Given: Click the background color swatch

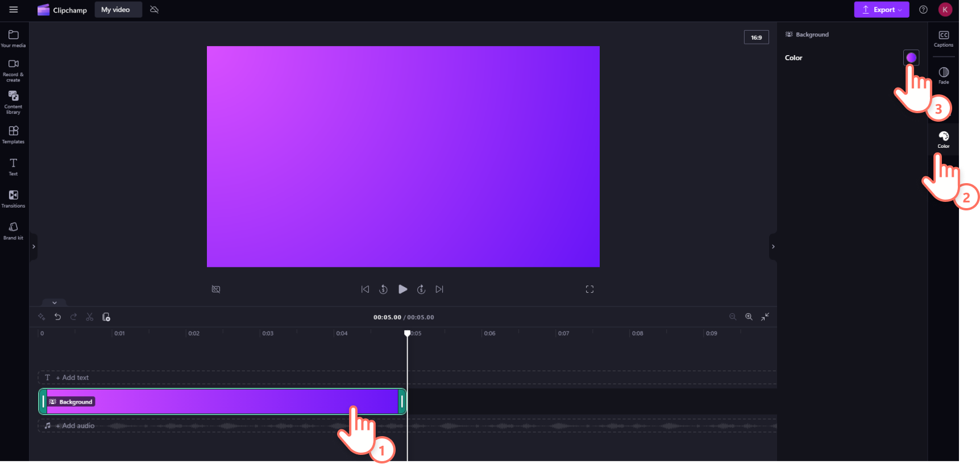Looking at the screenshot, I should point(911,57).
